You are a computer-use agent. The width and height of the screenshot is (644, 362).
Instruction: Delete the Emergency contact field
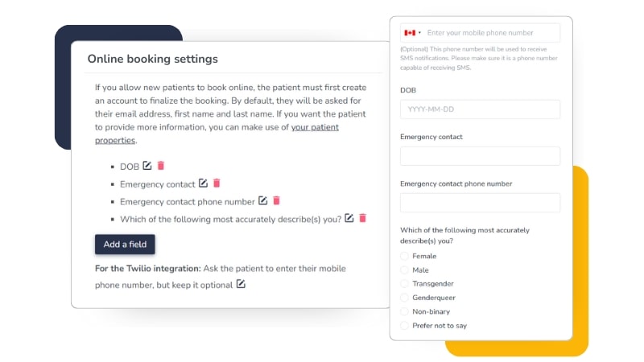pyautogui.click(x=217, y=183)
